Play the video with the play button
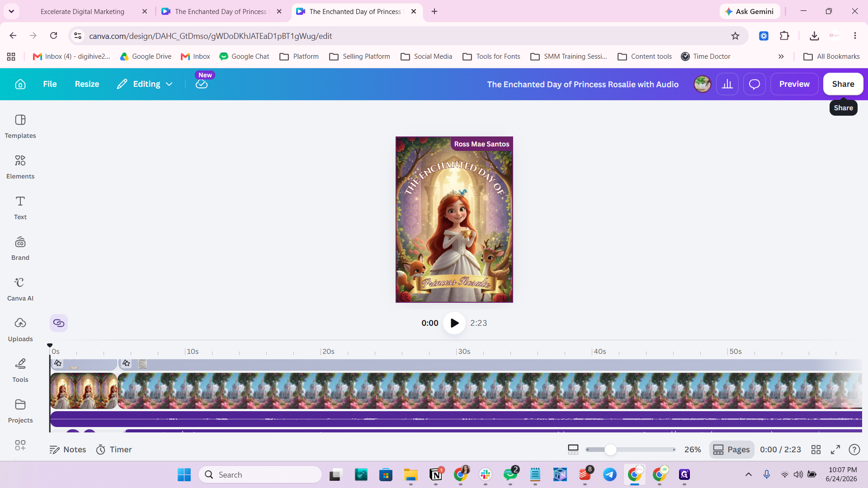The height and width of the screenshot is (488, 868). coord(454,323)
